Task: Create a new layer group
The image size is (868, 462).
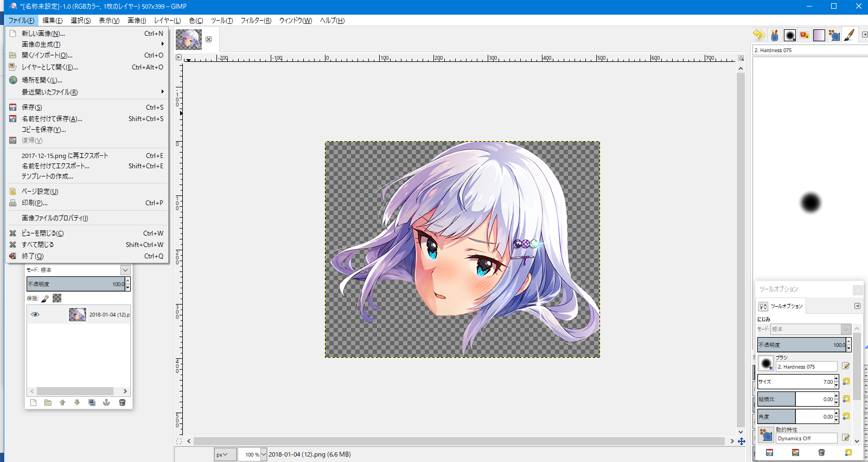Action: [48, 402]
